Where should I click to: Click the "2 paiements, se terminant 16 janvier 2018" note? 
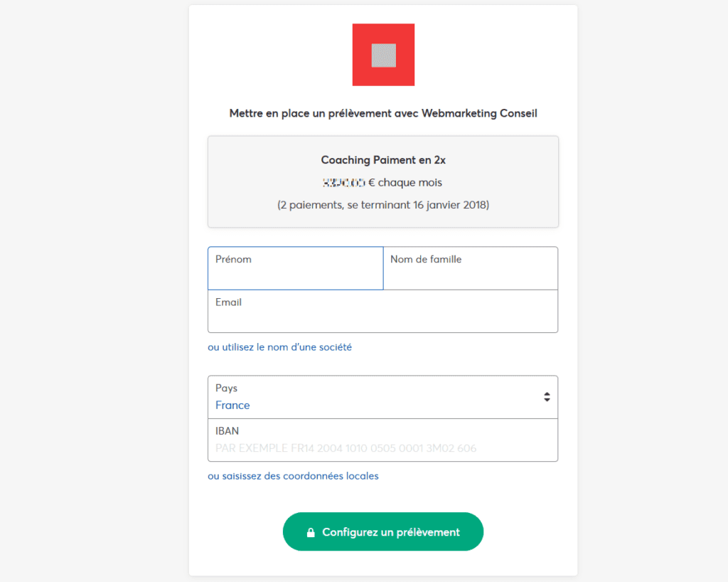[x=383, y=205]
